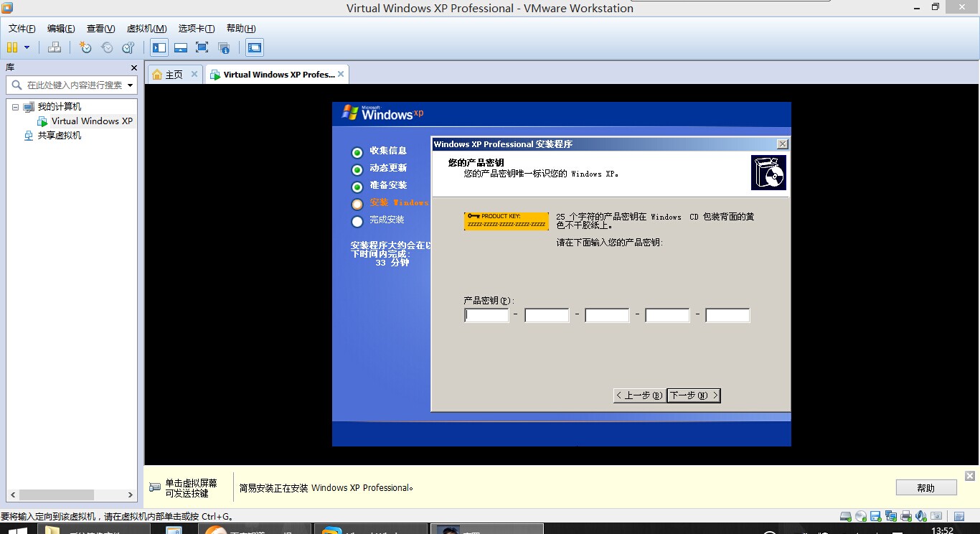Dismiss the easy install info bar
This screenshot has width=980, height=534.
[970, 476]
